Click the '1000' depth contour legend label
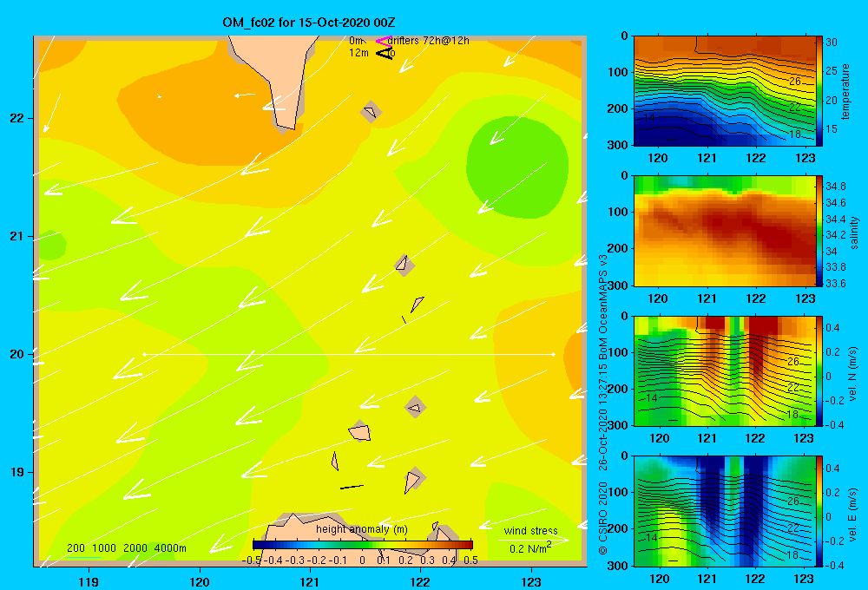Viewport: 868px width, 590px height. (x=104, y=548)
